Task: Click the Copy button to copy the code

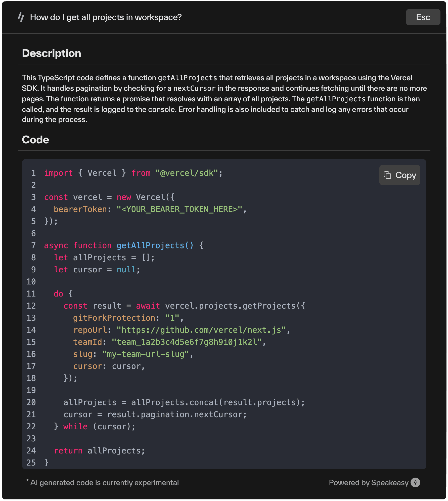Action: [x=400, y=175]
